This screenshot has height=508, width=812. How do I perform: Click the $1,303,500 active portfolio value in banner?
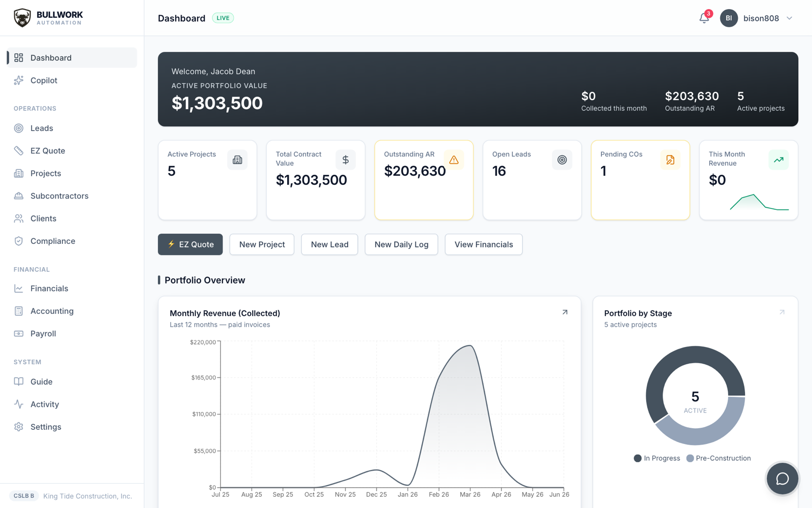click(217, 103)
